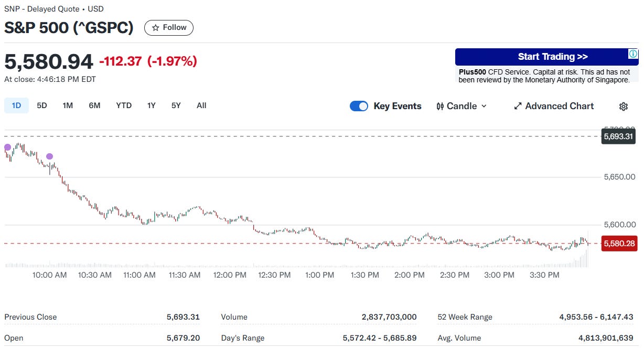Select the 5Y time range
Viewport: 644px width, 349px height.
click(x=176, y=105)
